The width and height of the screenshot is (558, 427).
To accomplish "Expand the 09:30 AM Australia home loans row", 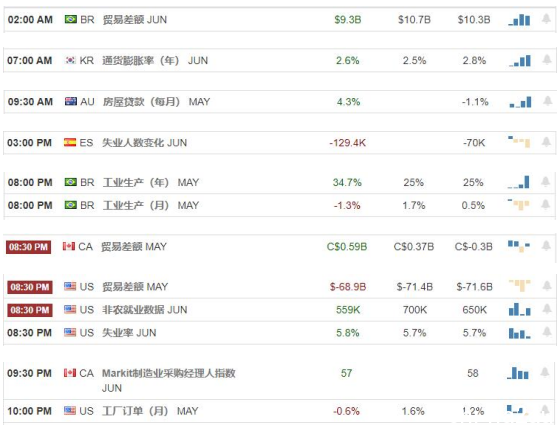I will [x=280, y=102].
